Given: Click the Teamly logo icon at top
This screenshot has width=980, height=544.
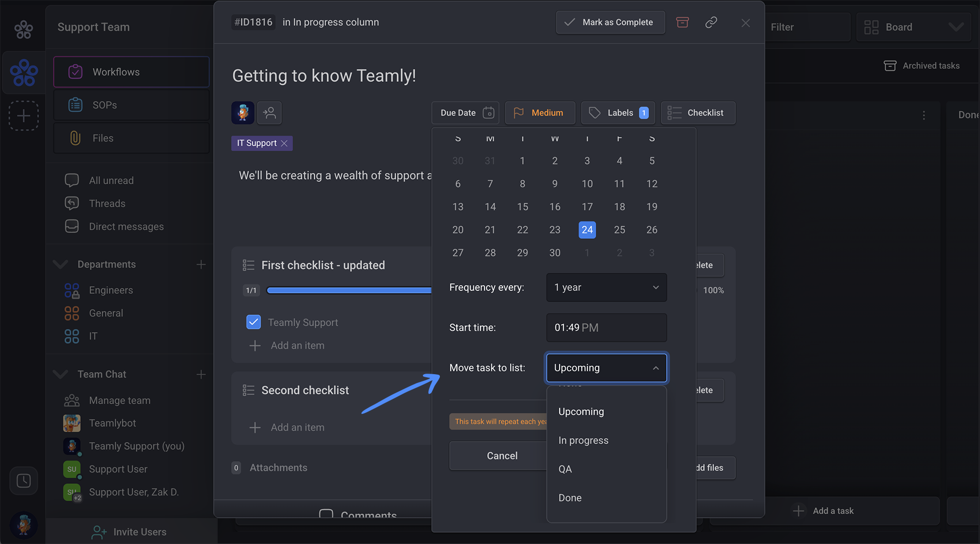Looking at the screenshot, I should click(x=24, y=29).
